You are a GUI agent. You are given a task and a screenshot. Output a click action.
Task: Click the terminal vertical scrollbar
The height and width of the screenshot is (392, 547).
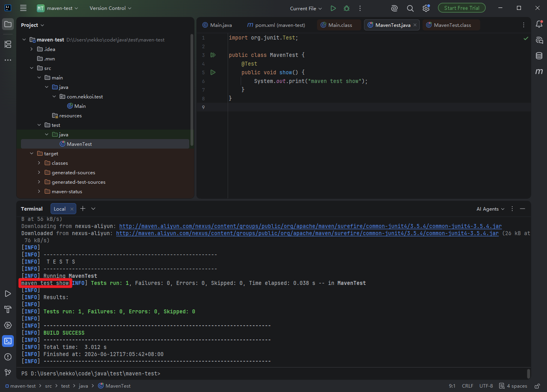tap(528, 373)
